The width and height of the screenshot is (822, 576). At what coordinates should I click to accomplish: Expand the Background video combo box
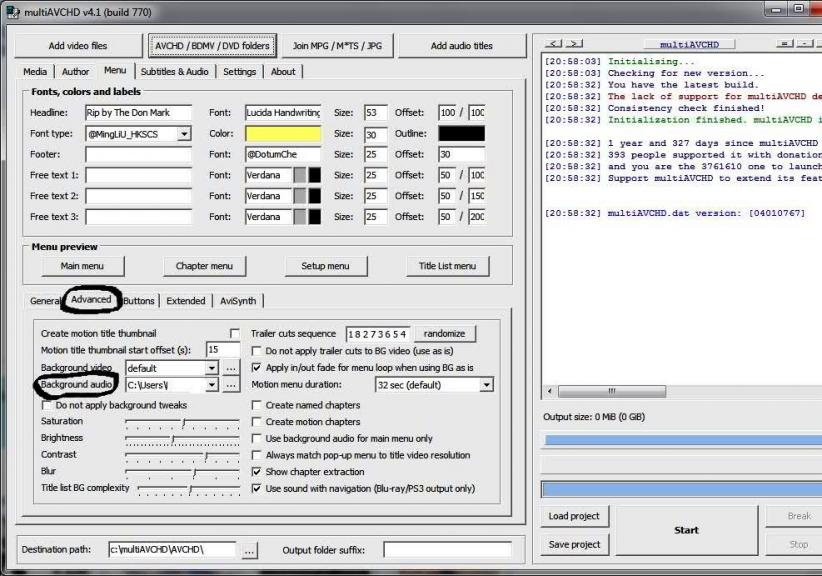coord(210,368)
